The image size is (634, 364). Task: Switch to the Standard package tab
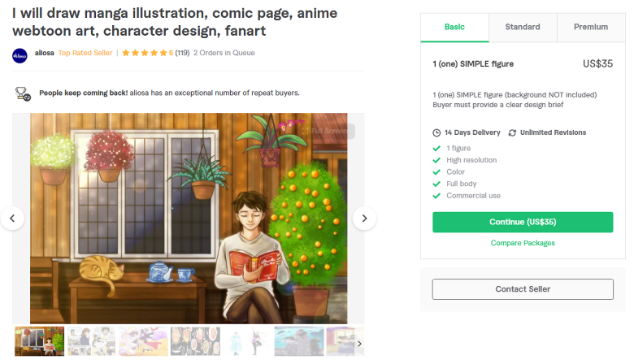click(x=523, y=27)
